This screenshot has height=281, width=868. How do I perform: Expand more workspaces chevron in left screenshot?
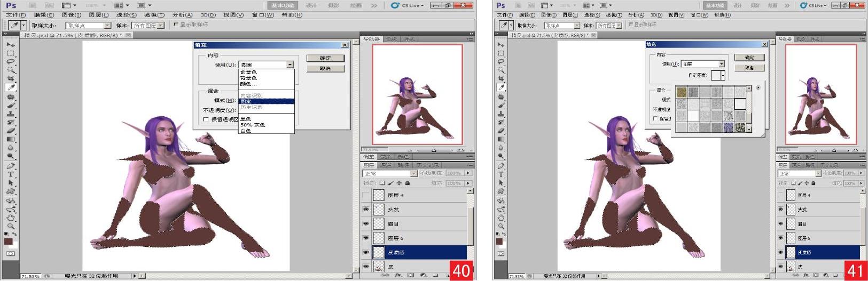click(374, 5)
